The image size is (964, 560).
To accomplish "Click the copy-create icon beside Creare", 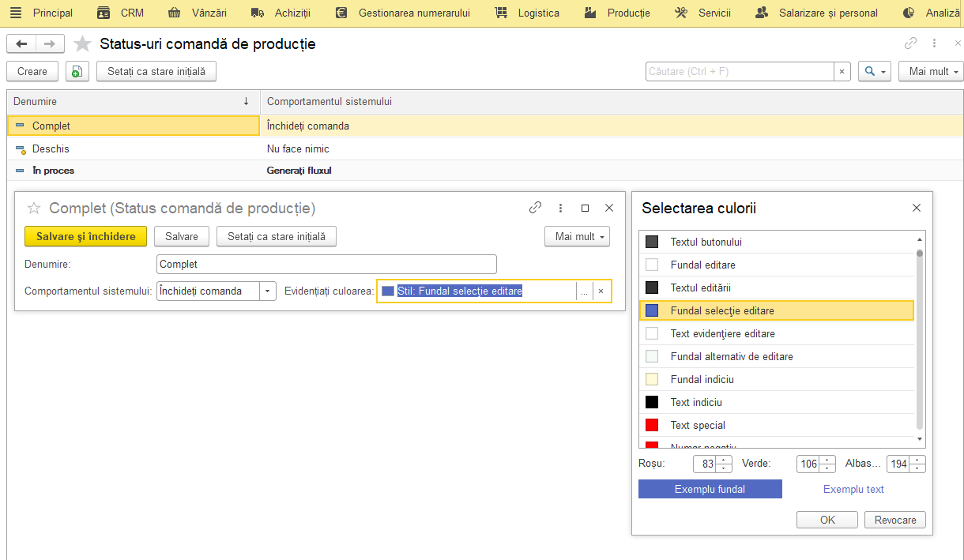I will 77,71.
